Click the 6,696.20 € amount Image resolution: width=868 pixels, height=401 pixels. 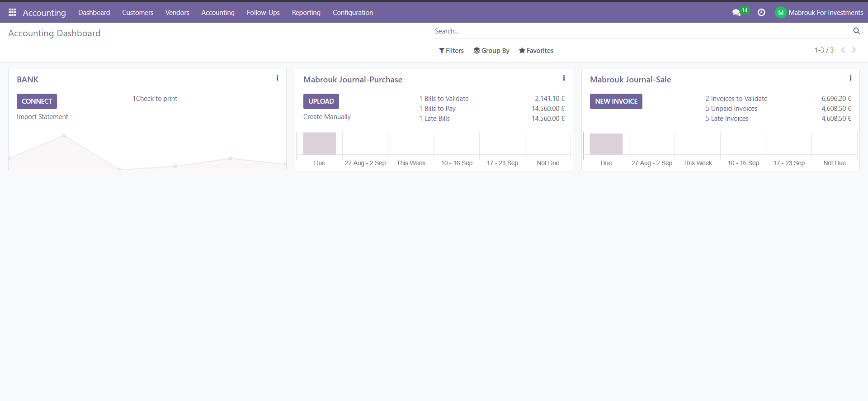836,99
